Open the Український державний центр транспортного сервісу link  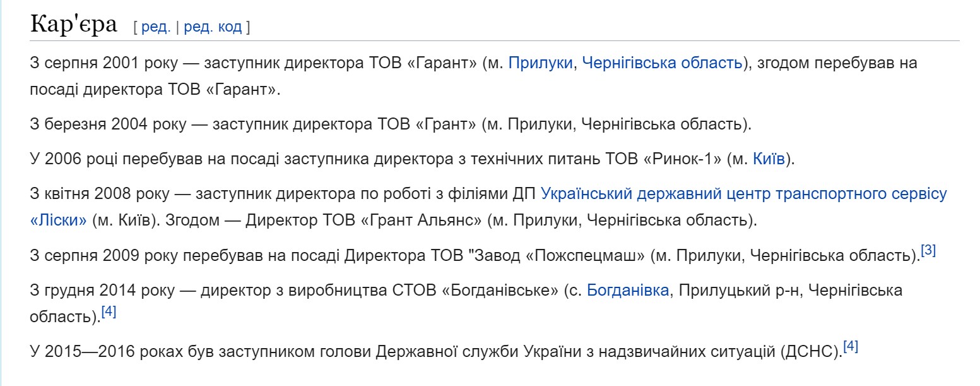click(x=744, y=194)
